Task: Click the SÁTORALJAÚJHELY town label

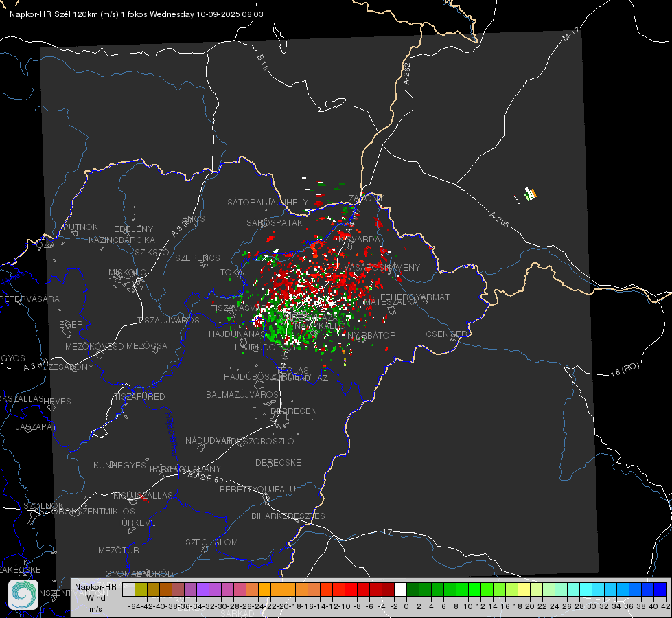Action: 268,202
